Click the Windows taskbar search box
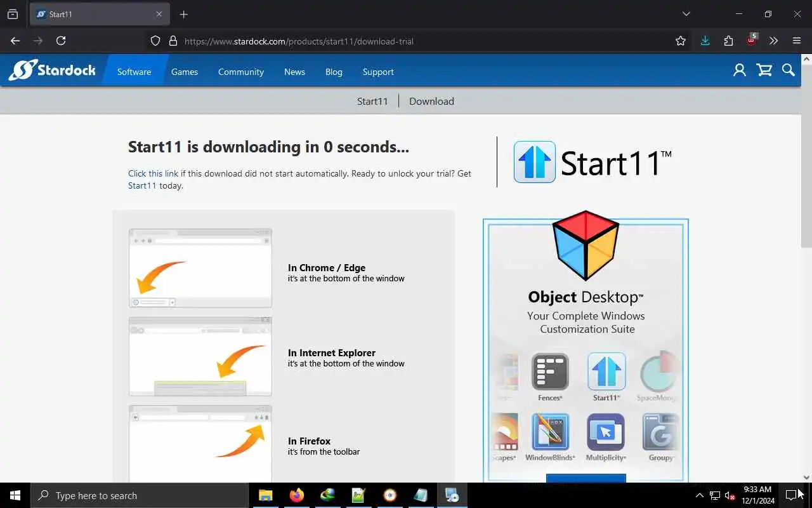 pyautogui.click(x=140, y=495)
